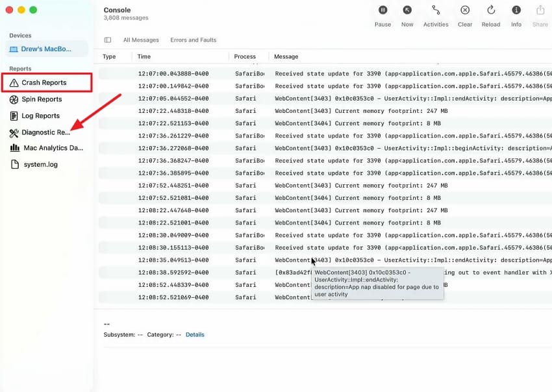Image resolution: width=552 pixels, height=392 pixels.
Task: Jump to Now in the log
Action: 407,16
